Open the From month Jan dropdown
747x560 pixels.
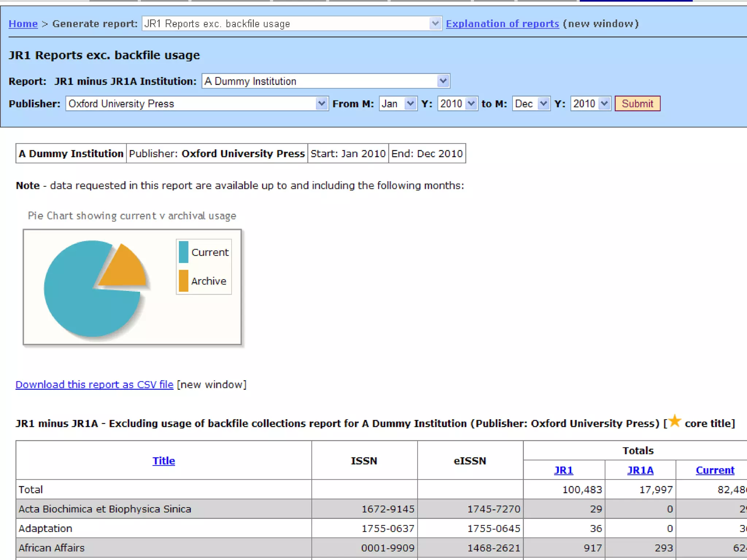[398, 104]
